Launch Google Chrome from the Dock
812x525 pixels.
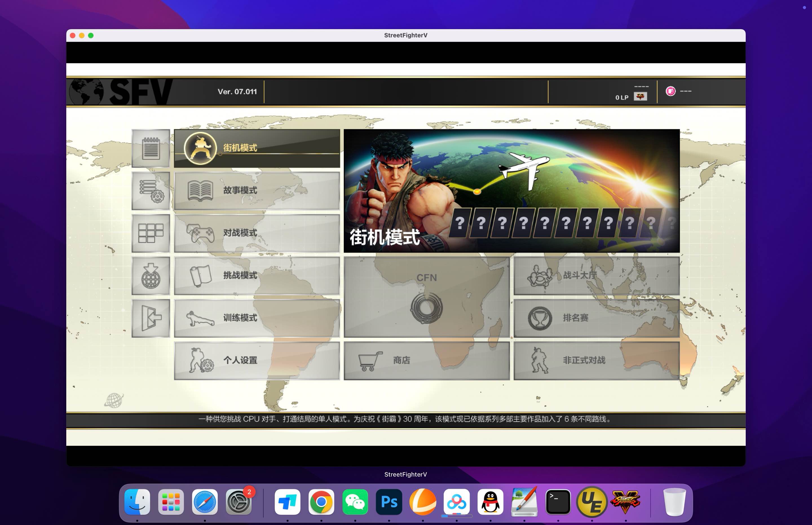[x=321, y=502]
